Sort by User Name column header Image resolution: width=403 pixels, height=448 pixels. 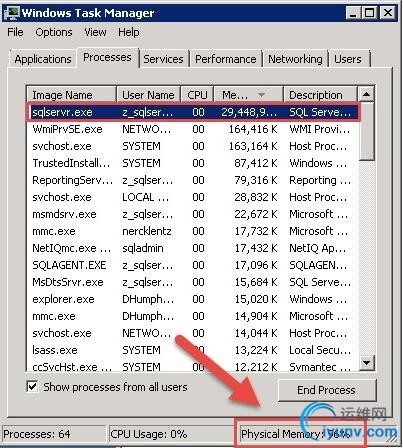point(148,95)
